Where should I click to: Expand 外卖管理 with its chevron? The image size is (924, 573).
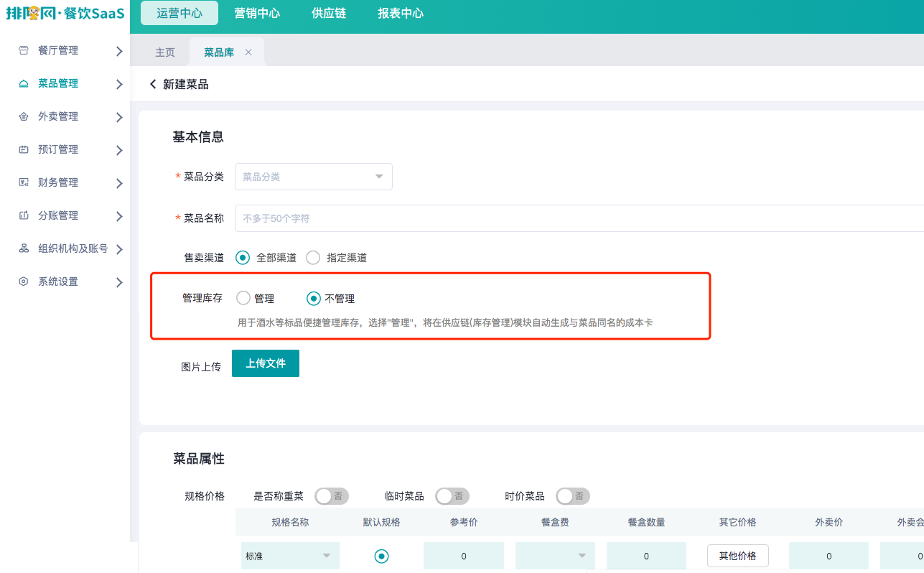pos(119,117)
